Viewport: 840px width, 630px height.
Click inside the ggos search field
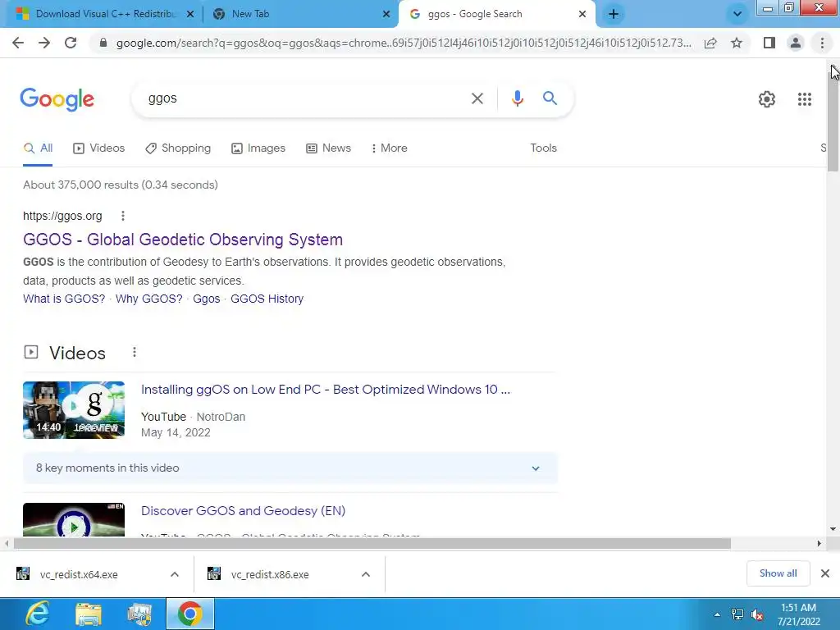click(x=305, y=98)
